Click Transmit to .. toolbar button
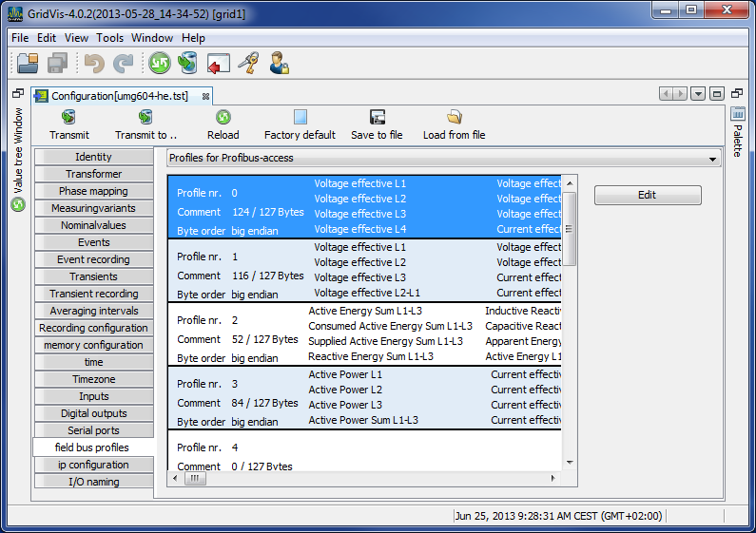756x533 pixels. (146, 124)
